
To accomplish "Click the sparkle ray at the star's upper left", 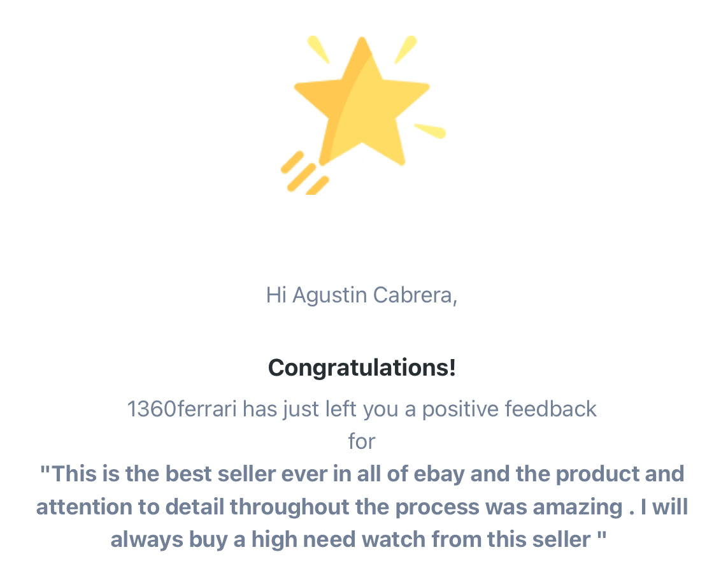I will pyautogui.click(x=318, y=49).
